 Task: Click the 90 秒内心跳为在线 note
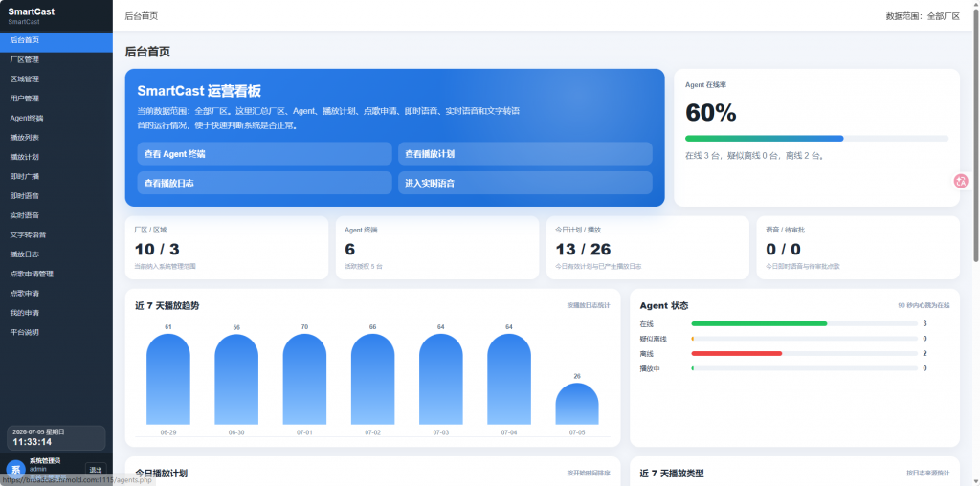pyautogui.click(x=924, y=305)
